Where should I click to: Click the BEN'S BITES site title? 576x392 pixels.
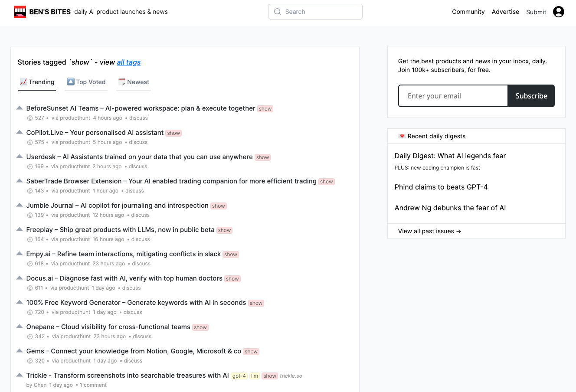coord(50,12)
